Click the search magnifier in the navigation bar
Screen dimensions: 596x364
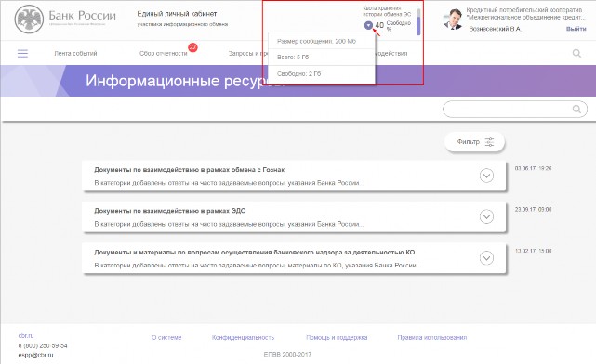click(x=576, y=53)
